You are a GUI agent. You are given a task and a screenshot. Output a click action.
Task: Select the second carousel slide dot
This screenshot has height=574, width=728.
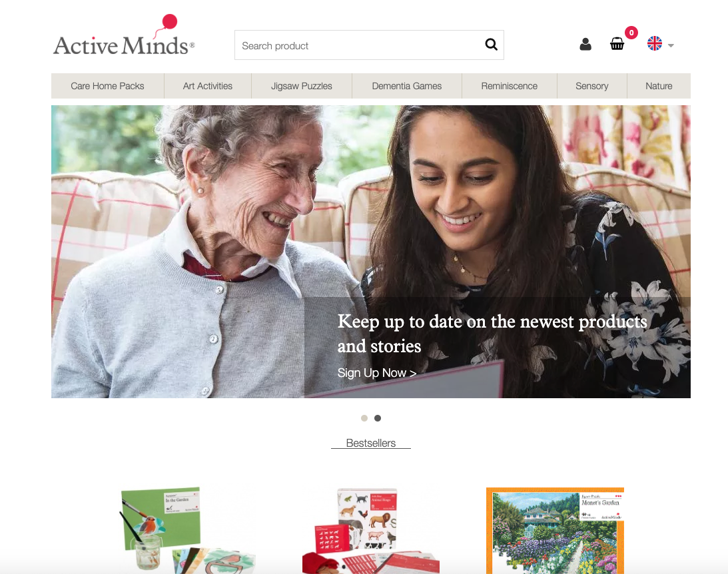pos(378,418)
